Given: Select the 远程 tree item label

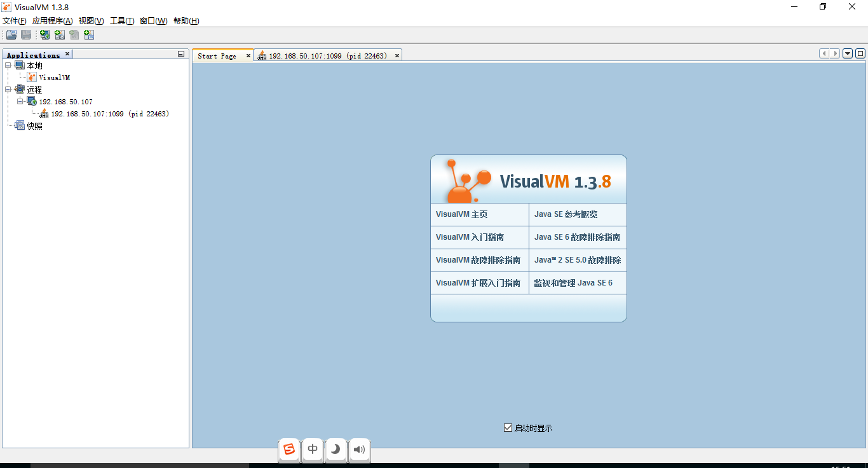Looking at the screenshot, I should pyautogui.click(x=34, y=90).
